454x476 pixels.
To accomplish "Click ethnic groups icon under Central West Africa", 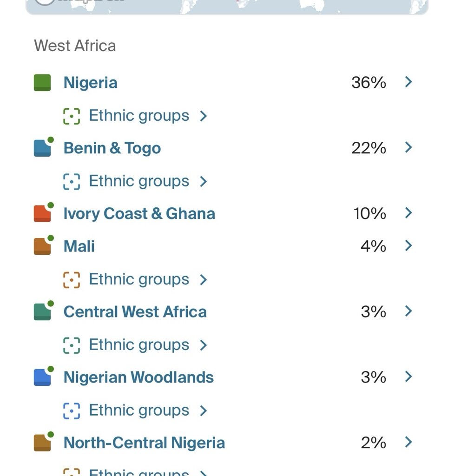I will click(x=72, y=345).
